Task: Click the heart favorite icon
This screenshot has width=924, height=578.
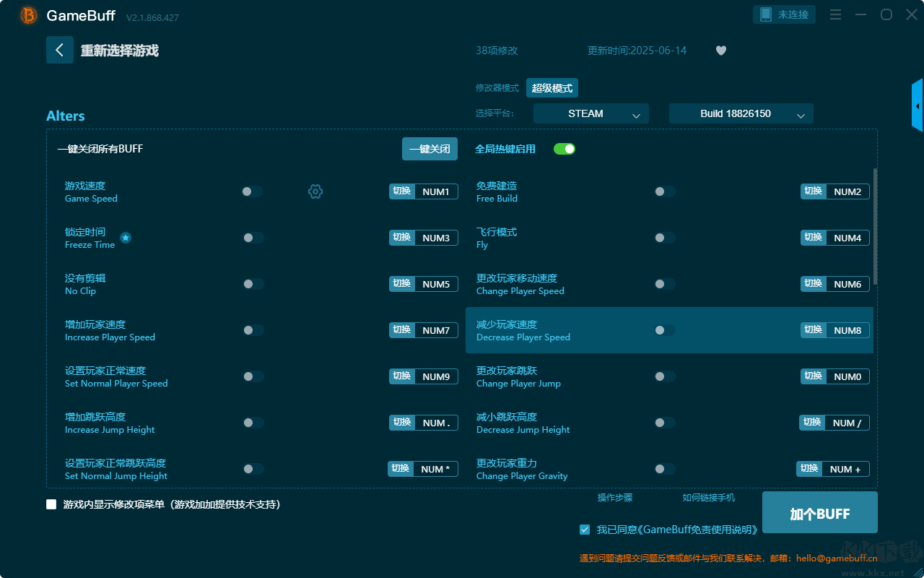Action: click(721, 51)
